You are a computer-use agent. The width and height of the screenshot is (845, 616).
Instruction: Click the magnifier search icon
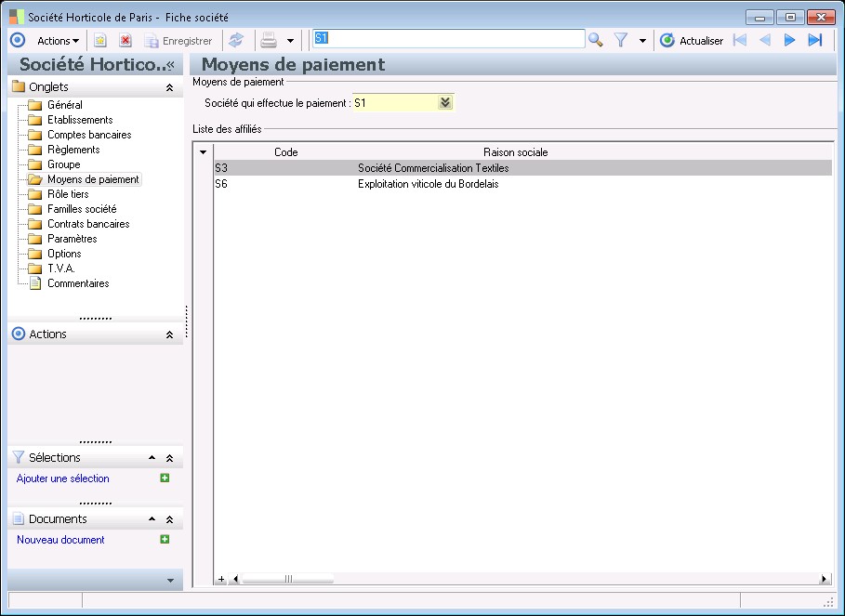pyautogui.click(x=596, y=40)
